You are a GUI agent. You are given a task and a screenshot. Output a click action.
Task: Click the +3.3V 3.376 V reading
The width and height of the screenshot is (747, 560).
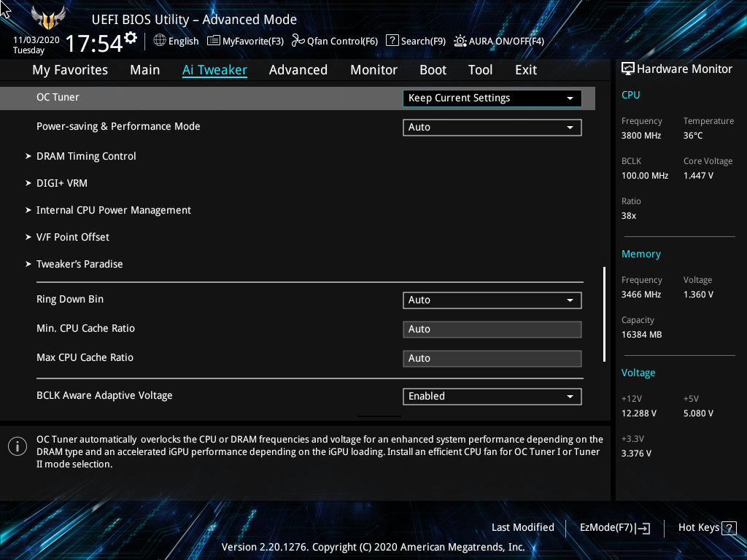(636, 454)
